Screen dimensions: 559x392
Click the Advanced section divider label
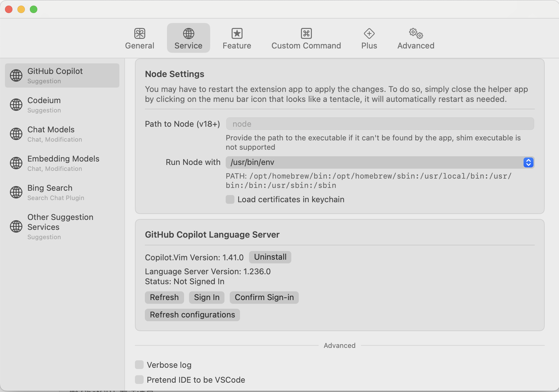coord(340,345)
